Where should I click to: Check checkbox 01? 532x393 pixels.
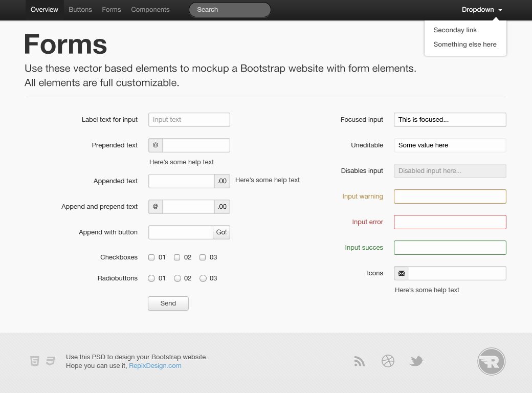151,257
